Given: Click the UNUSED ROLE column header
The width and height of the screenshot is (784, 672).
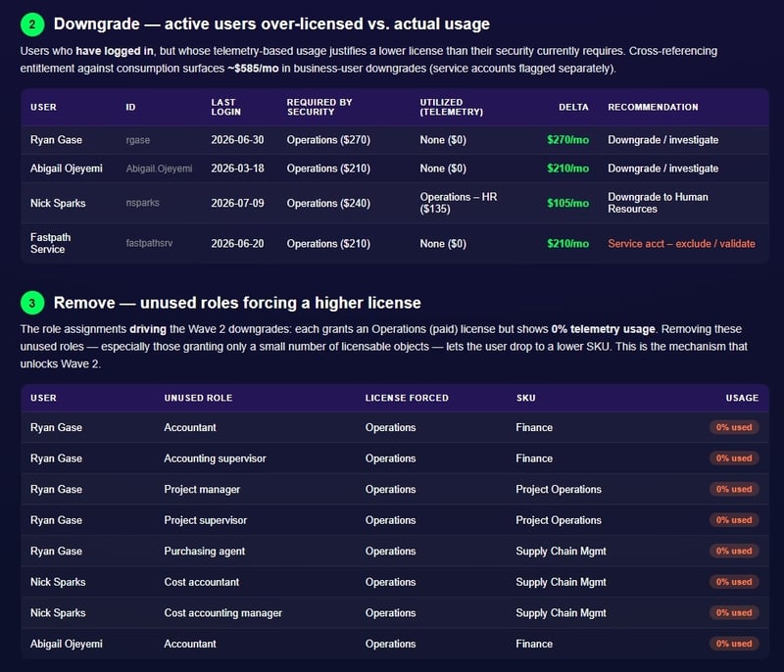Looking at the screenshot, I should click(x=198, y=398).
